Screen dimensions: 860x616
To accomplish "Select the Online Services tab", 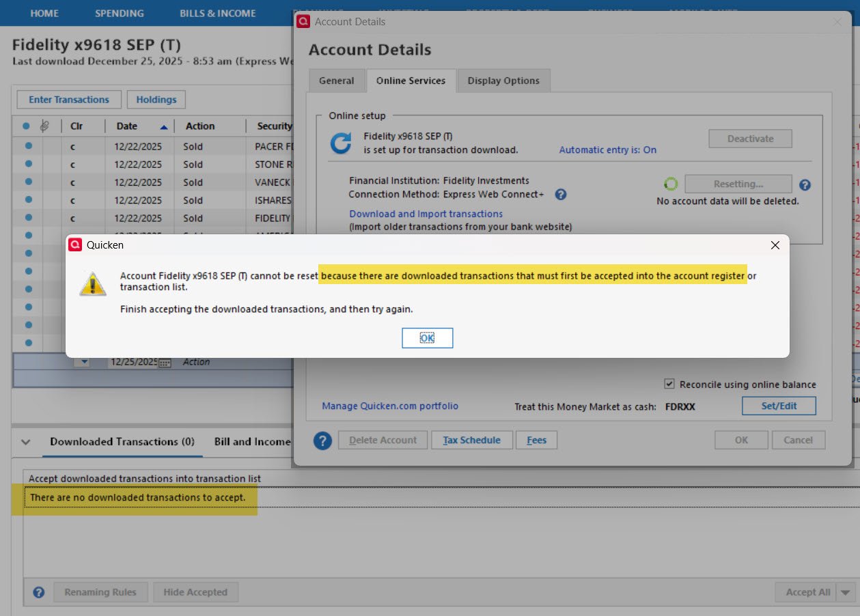I will [x=411, y=81].
